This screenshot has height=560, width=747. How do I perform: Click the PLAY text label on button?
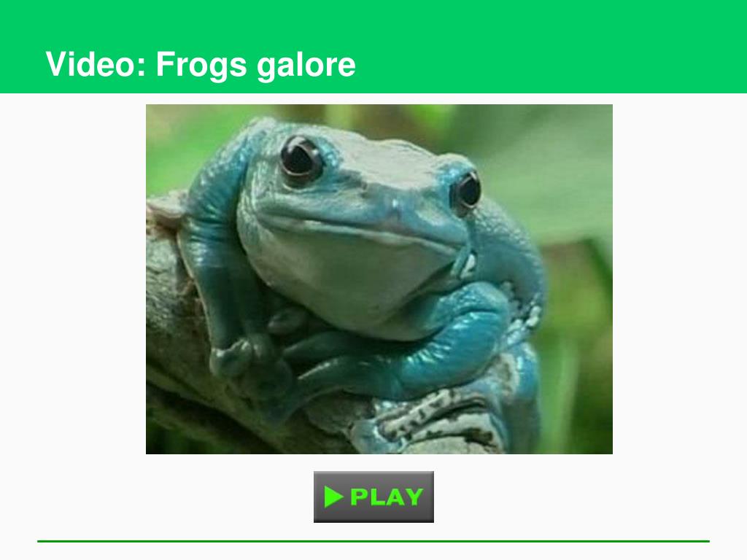(387, 497)
